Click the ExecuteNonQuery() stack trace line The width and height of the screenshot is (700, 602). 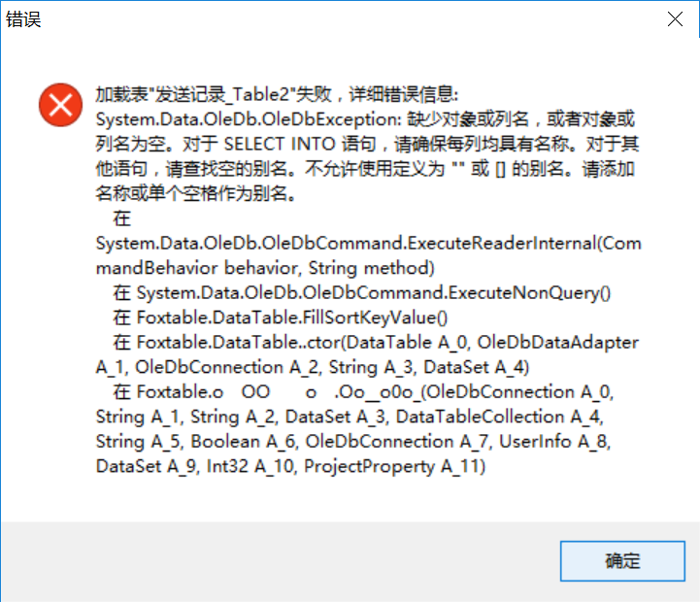coord(361,293)
